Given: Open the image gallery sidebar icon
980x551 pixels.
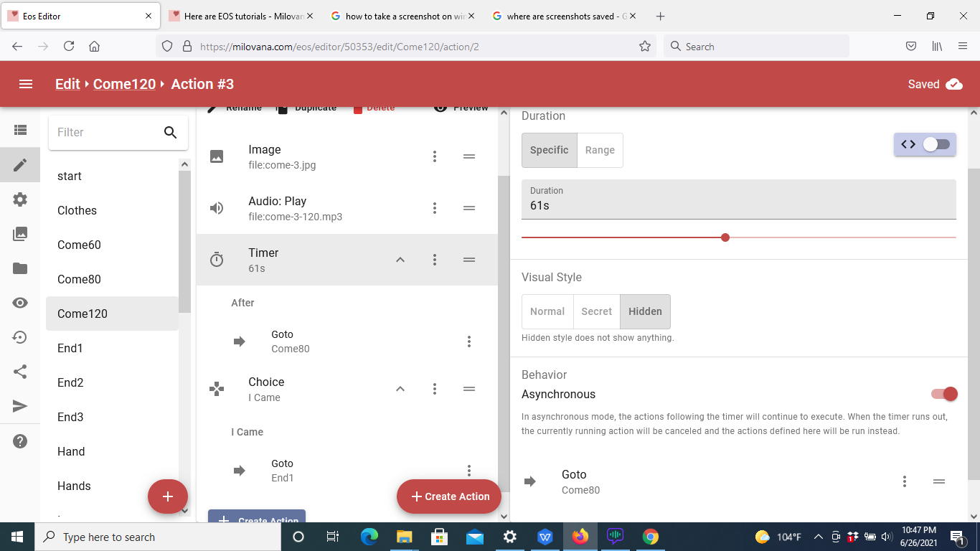Looking at the screenshot, I should [20, 234].
